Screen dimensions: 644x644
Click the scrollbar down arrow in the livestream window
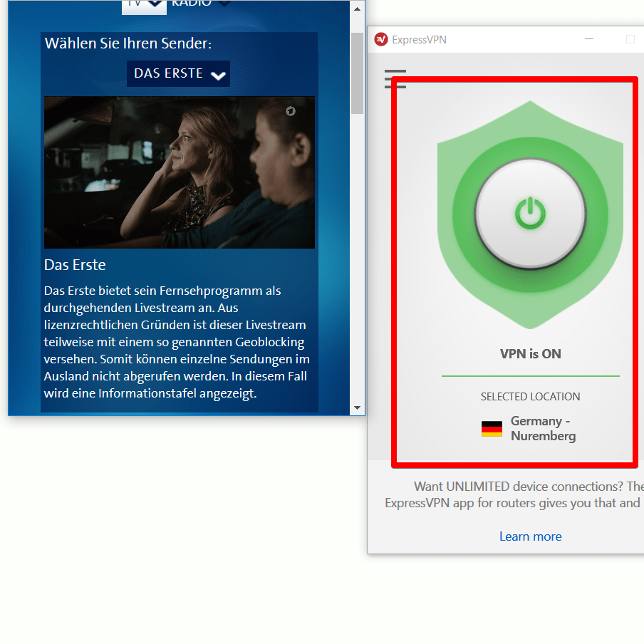[357, 407]
